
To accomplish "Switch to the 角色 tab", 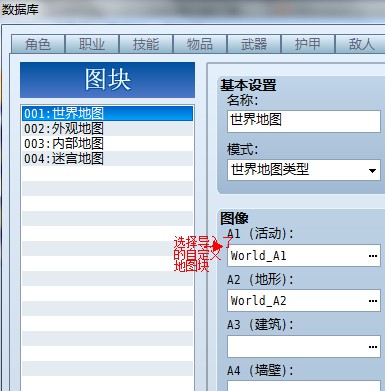I will [x=38, y=44].
